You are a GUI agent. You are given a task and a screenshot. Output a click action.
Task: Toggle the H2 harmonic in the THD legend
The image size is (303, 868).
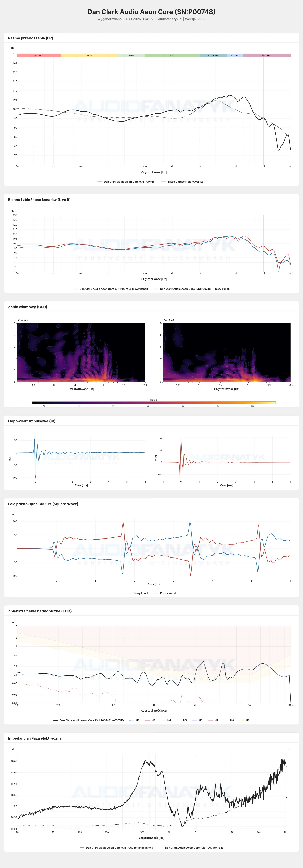pyautogui.click(x=134, y=720)
